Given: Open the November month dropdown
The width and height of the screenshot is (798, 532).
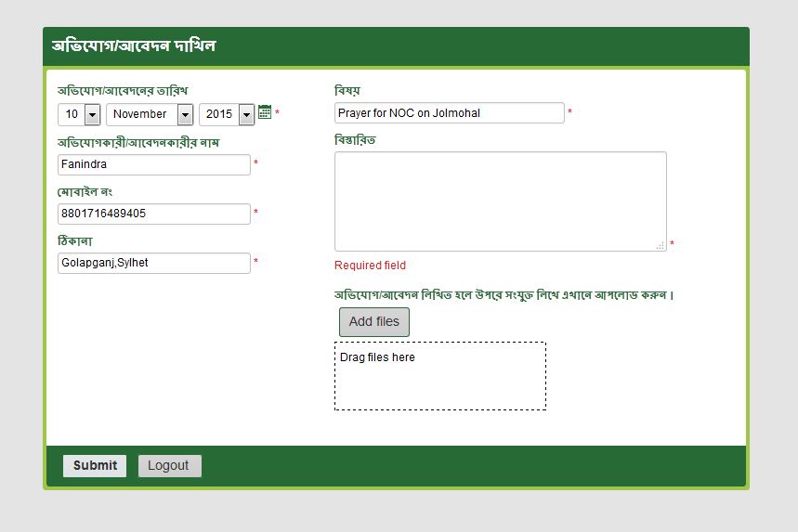Looking at the screenshot, I should coord(150,114).
